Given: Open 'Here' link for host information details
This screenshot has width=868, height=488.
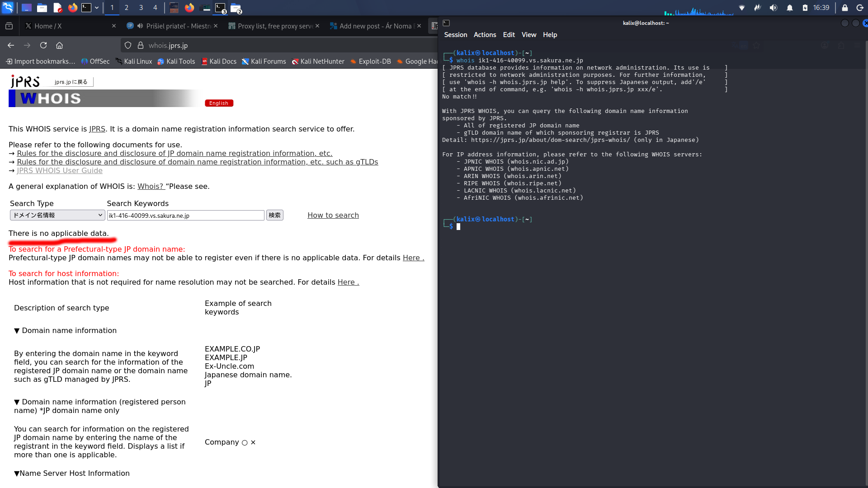Looking at the screenshot, I should tap(348, 282).
